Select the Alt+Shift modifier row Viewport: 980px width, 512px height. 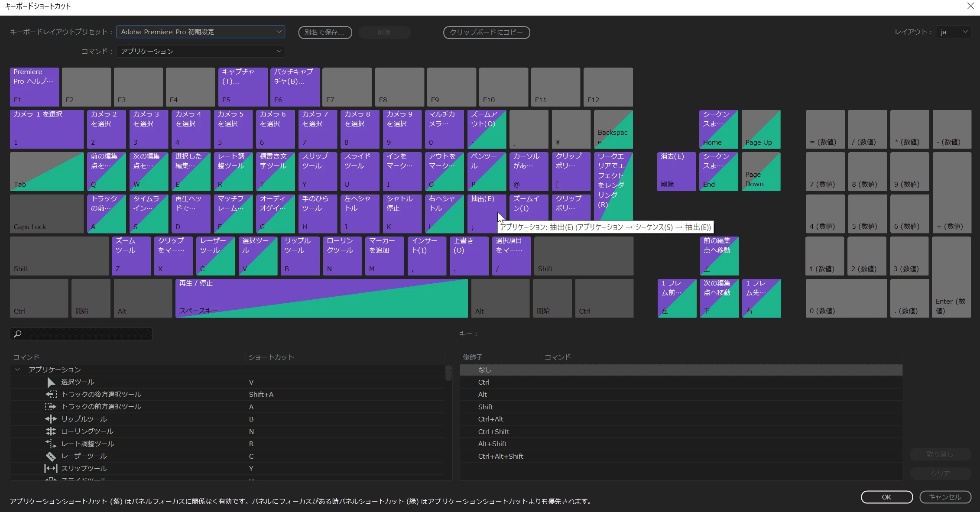492,444
